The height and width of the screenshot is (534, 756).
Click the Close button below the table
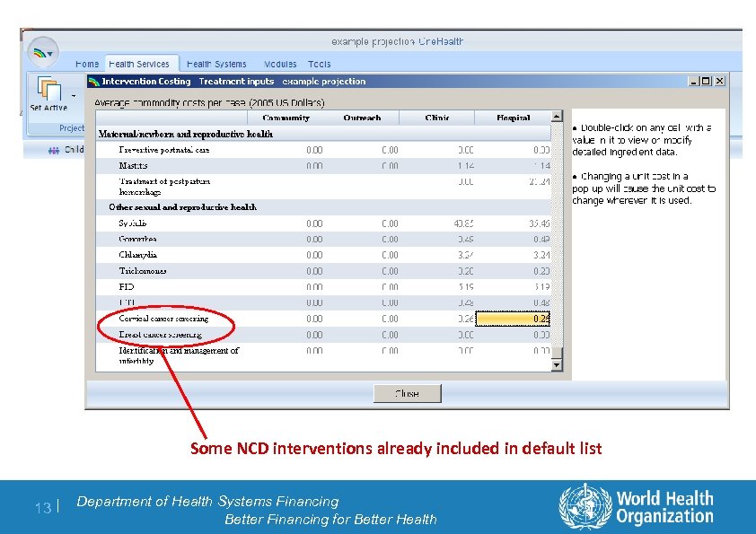(407, 393)
